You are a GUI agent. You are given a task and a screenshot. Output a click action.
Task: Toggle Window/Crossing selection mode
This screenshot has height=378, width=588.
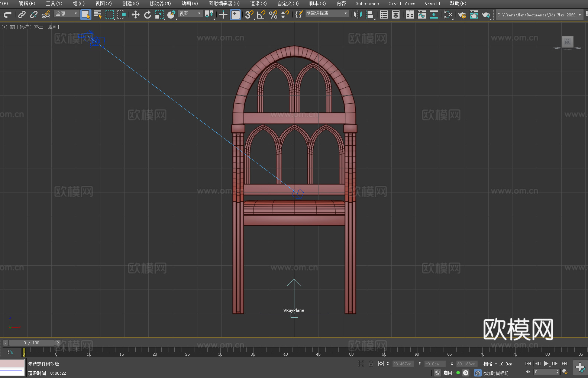122,14
